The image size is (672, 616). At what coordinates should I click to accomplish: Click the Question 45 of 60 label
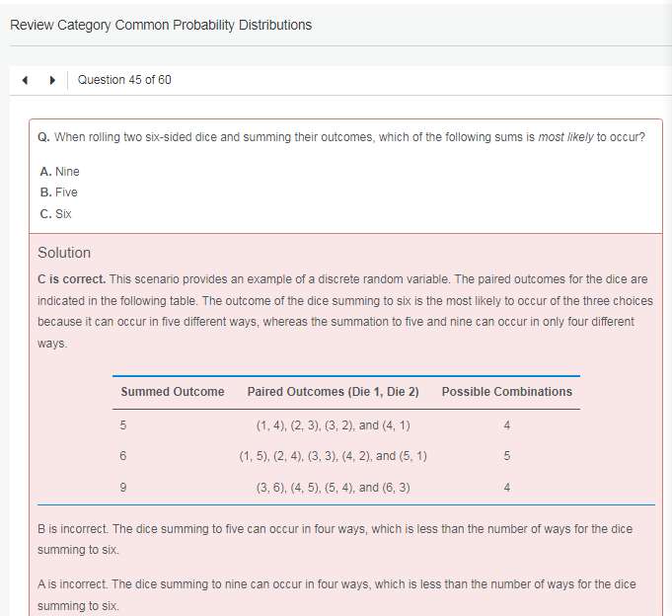[124, 80]
